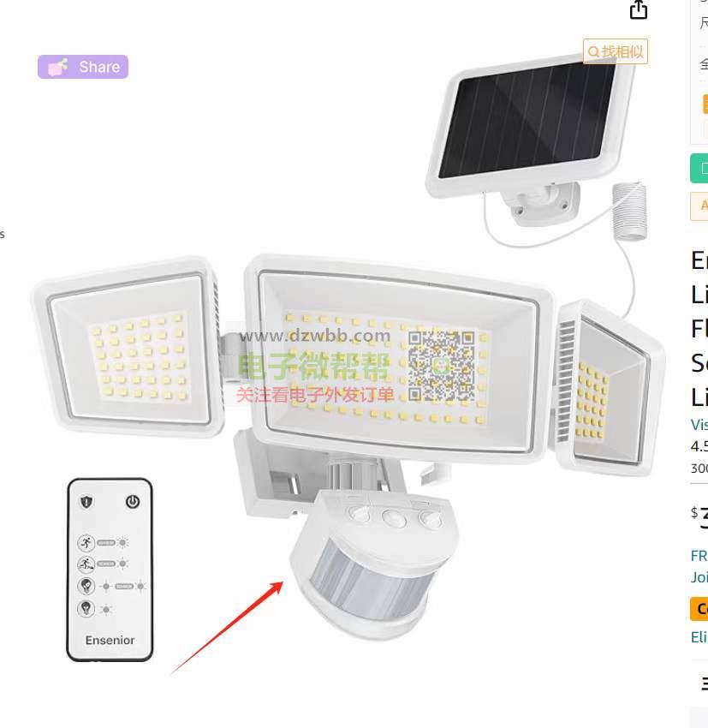Click the green button at right edge

tap(699, 168)
